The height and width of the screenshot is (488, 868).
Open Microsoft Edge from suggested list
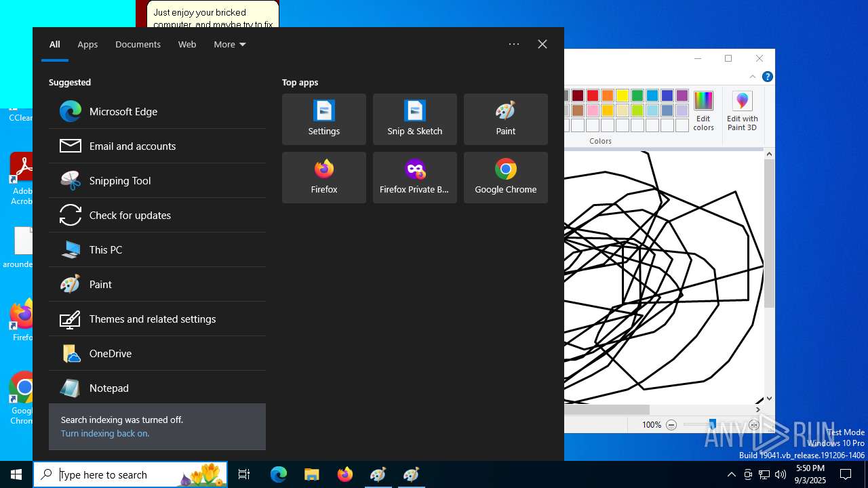(157, 111)
